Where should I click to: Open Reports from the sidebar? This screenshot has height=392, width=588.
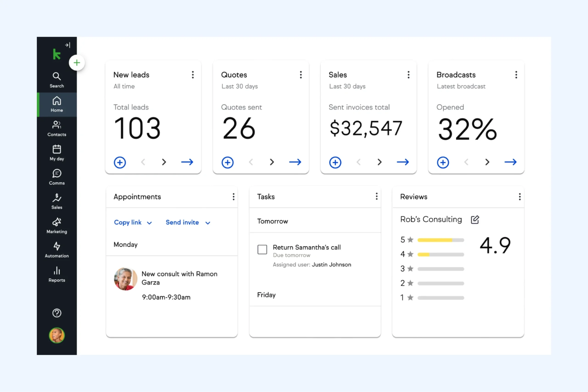[x=57, y=274]
